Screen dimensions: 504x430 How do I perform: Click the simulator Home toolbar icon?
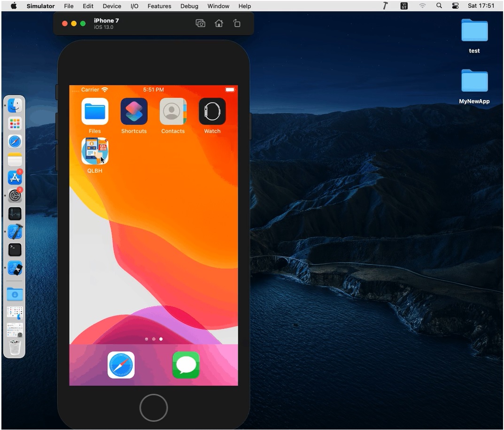pos(219,23)
